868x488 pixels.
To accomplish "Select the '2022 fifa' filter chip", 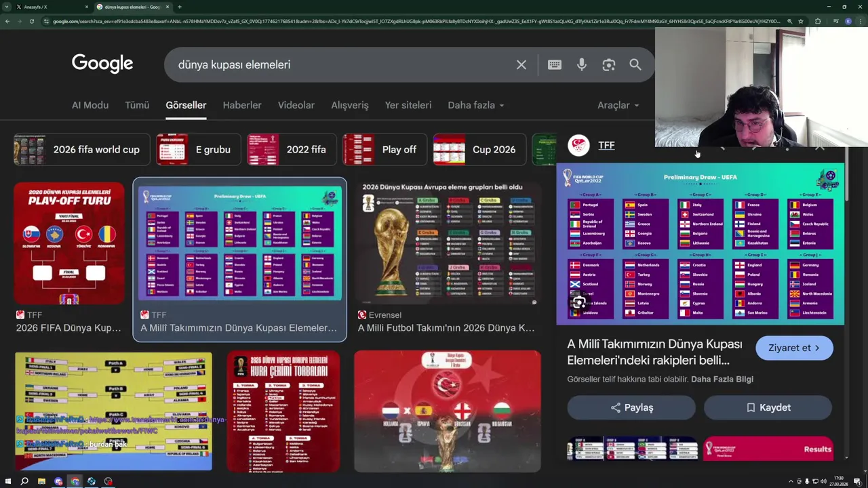I will (x=292, y=150).
